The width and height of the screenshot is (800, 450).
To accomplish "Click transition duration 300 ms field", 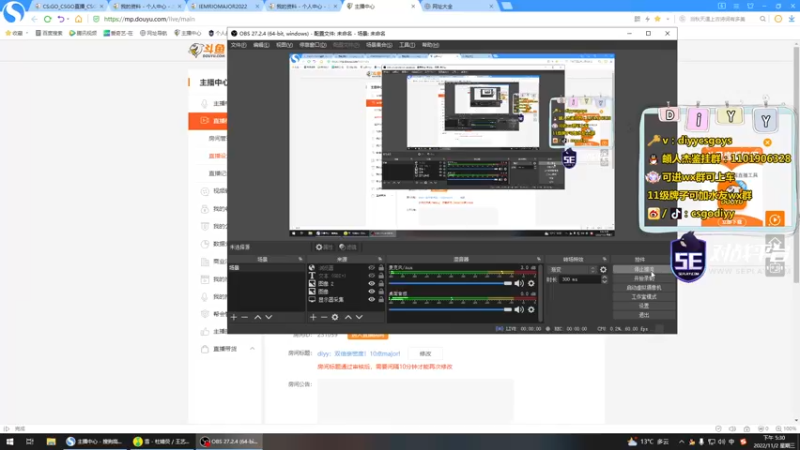I will tap(580, 280).
